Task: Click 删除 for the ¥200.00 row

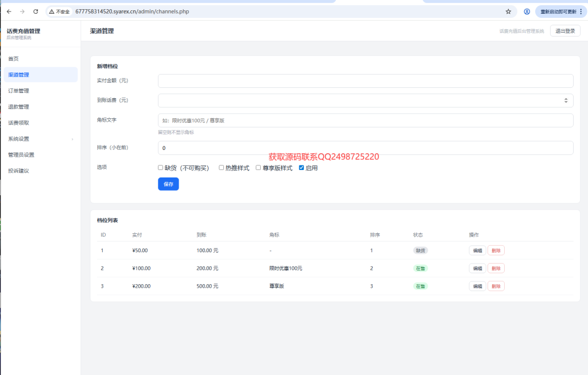Action: (496, 286)
